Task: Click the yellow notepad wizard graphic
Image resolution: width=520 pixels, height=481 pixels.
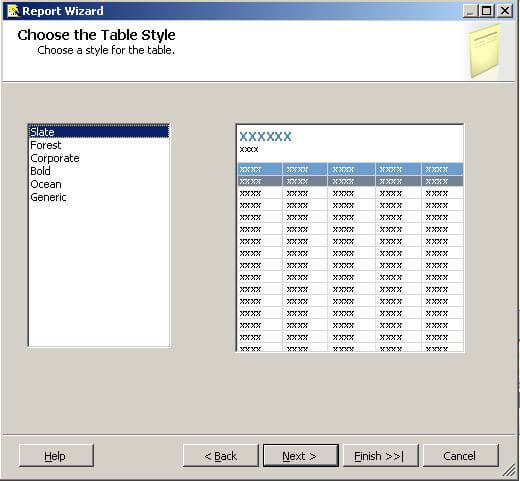Action: click(x=485, y=52)
